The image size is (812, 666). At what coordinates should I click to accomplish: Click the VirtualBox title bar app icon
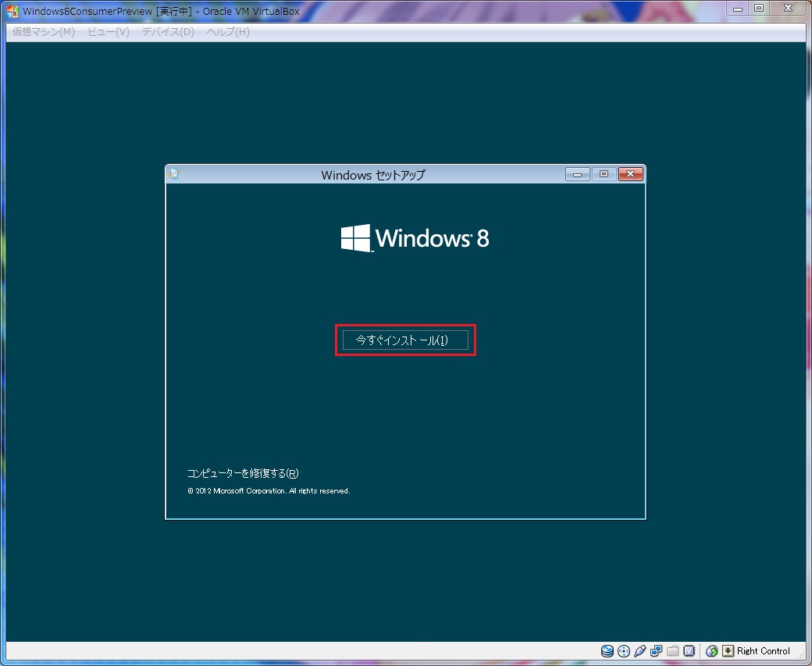[12, 11]
